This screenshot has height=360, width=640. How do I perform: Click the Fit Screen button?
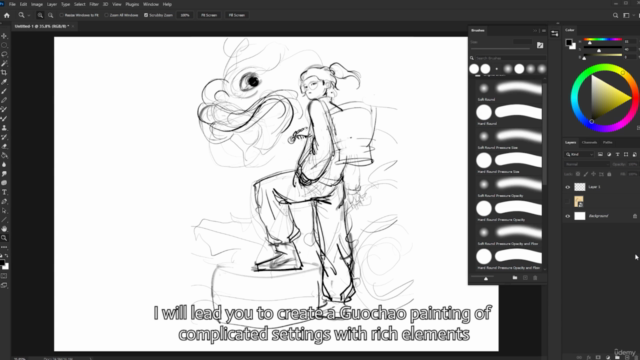209,15
